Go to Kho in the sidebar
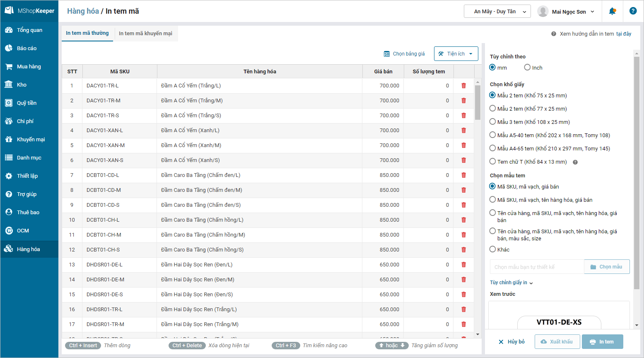This screenshot has height=358, width=644. point(22,85)
